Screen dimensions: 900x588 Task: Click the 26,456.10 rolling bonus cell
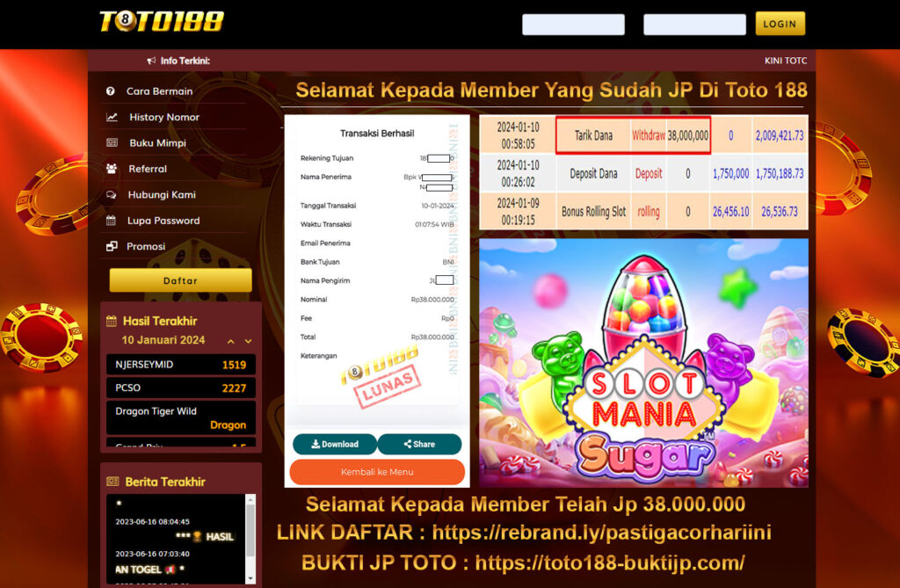click(x=730, y=211)
